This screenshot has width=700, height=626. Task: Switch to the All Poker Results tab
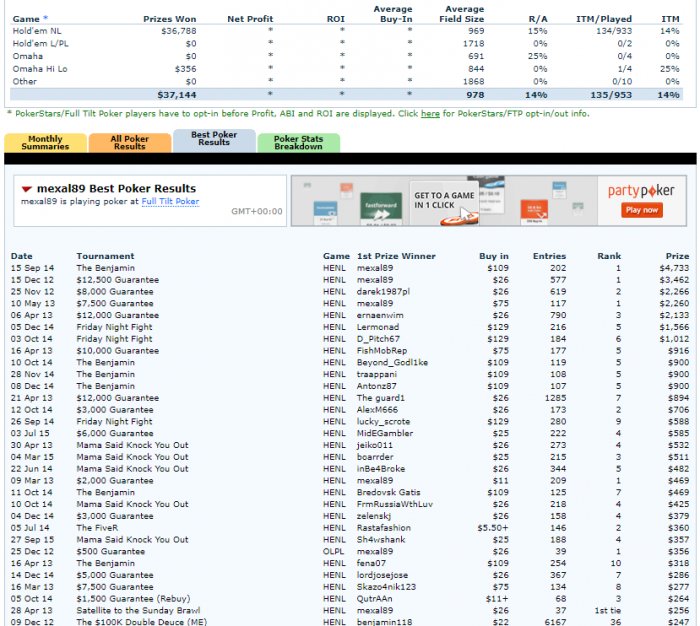[129, 142]
